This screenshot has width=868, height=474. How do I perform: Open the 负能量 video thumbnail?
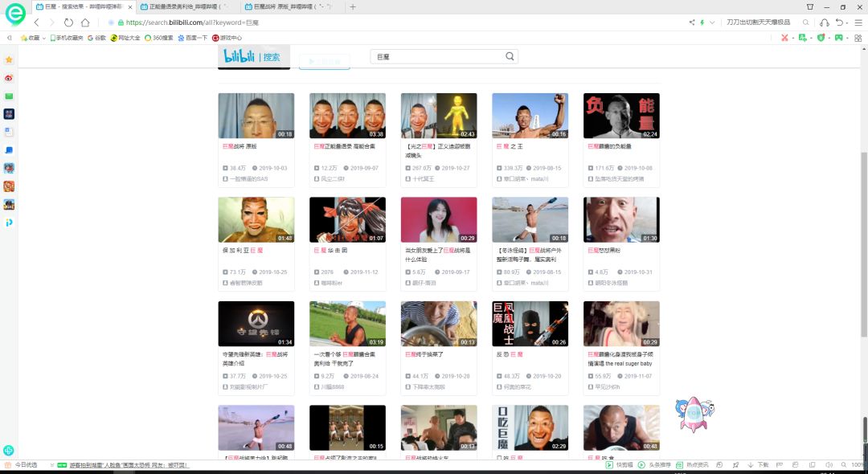[621, 116]
